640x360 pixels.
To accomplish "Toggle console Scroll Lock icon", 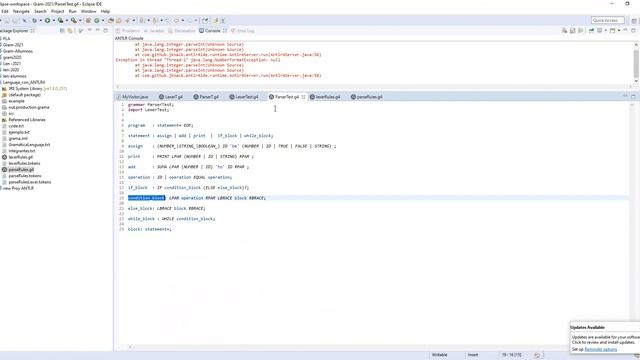I will (x=573, y=31).
